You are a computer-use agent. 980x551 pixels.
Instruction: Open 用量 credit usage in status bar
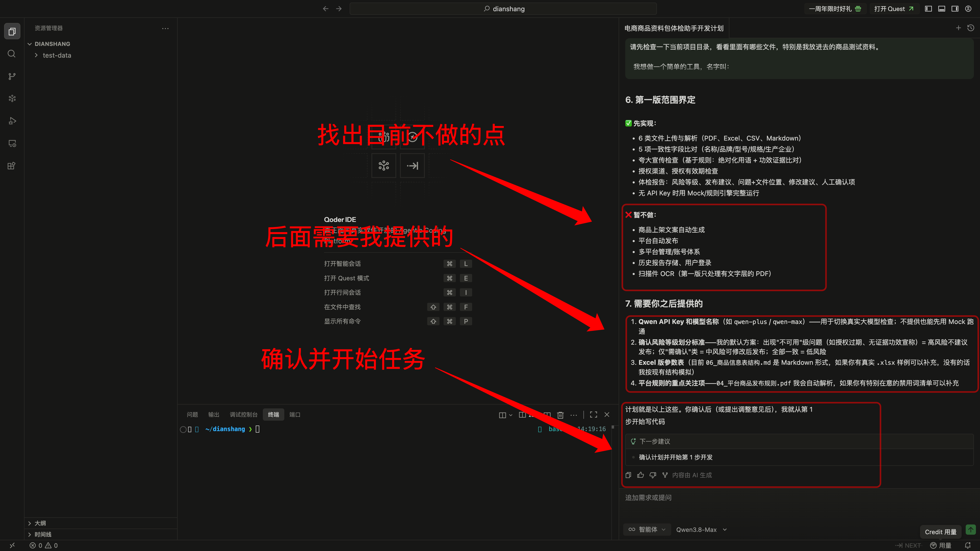click(x=940, y=545)
